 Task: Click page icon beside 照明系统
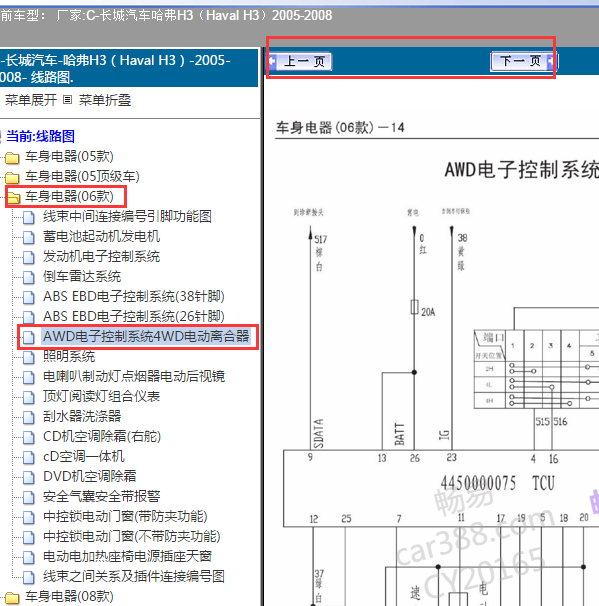click(x=29, y=357)
